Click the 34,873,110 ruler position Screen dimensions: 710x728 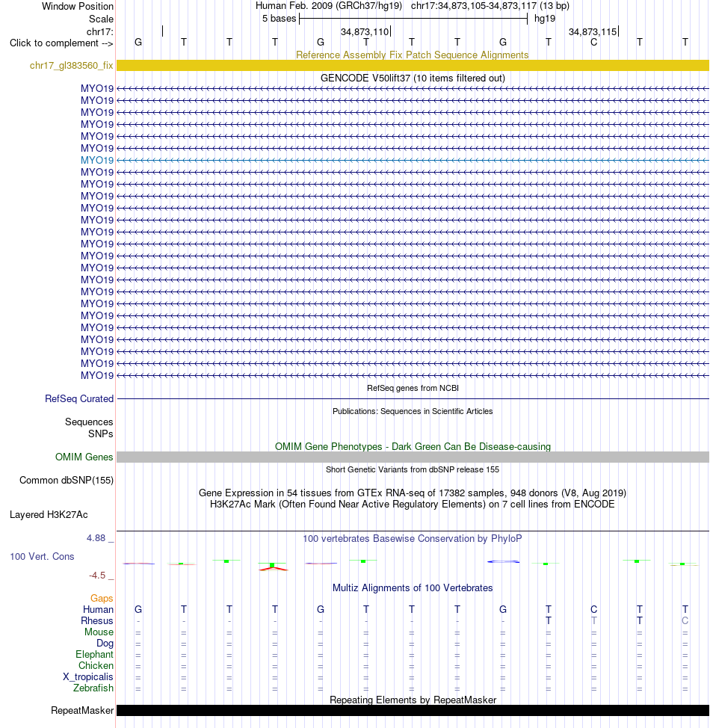click(x=365, y=31)
